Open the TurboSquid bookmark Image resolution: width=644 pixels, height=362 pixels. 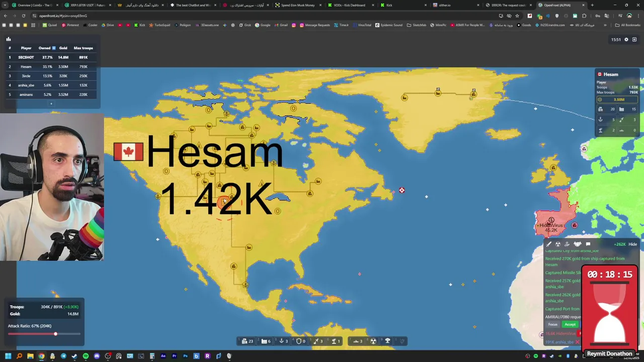(159, 25)
